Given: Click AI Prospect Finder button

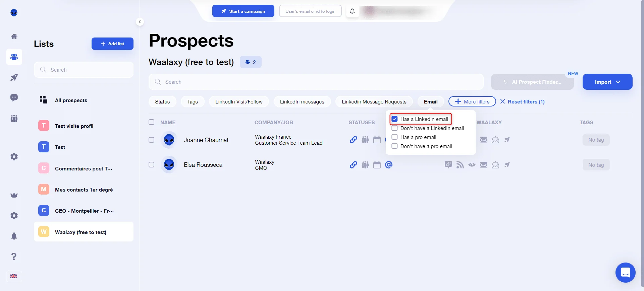Looking at the screenshot, I should tap(532, 82).
